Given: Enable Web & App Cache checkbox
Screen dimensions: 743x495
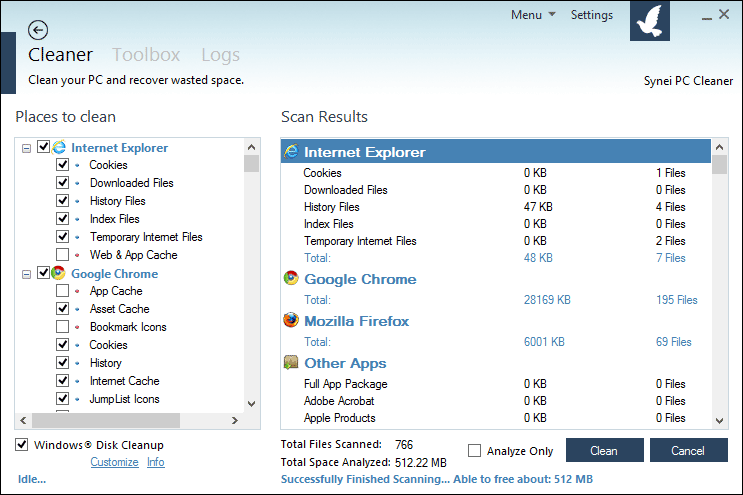Looking at the screenshot, I should click(x=63, y=255).
